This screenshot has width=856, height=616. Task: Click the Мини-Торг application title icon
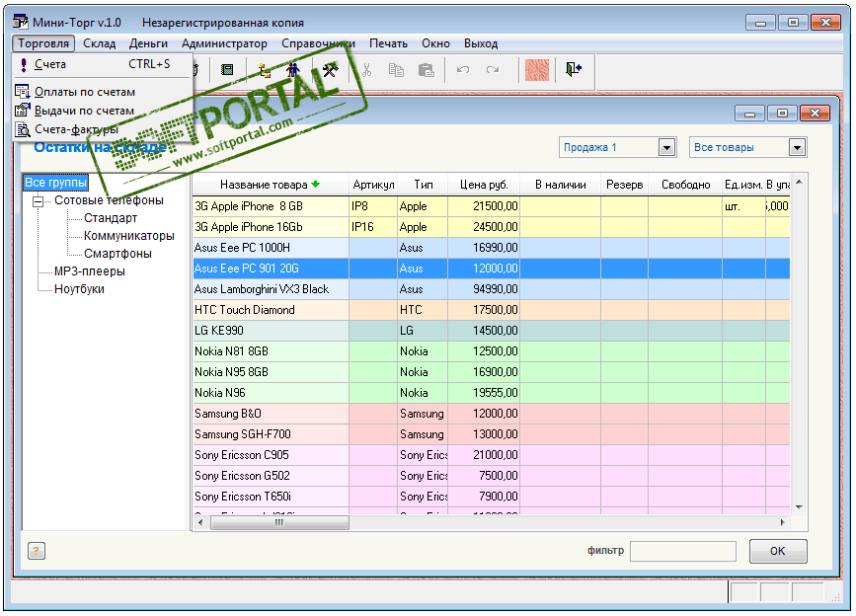(20, 22)
